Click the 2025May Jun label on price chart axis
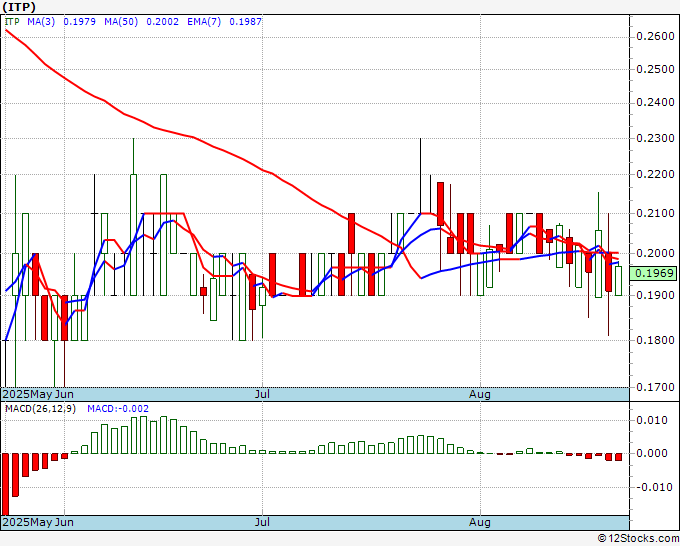Screen dimensions: 680x546 click(x=38, y=394)
